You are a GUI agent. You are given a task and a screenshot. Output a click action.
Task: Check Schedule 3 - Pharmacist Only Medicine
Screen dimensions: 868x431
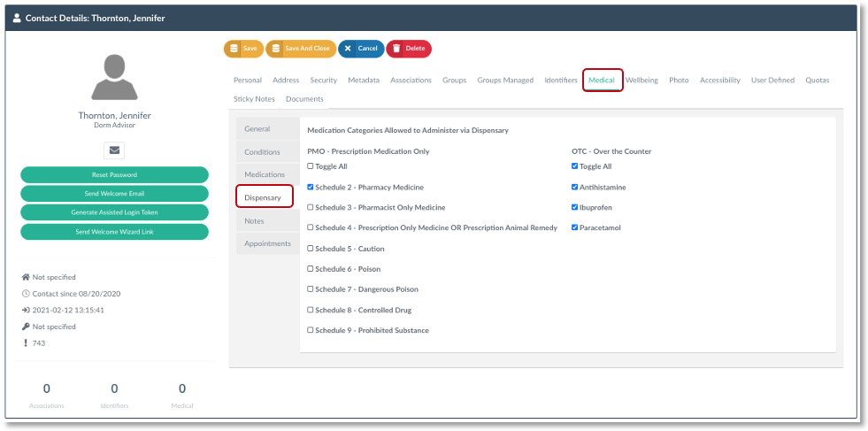pyautogui.click(x=311, y=207)
